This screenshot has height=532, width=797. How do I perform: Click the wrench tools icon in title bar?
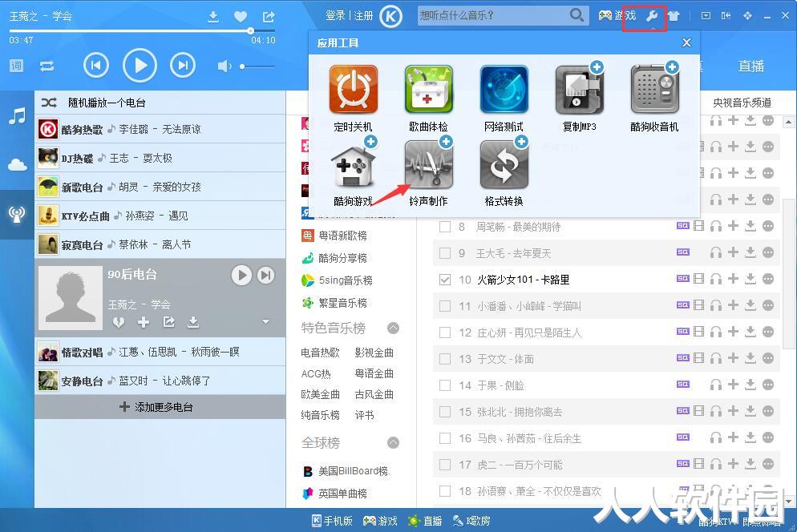[x=652, y=16]
